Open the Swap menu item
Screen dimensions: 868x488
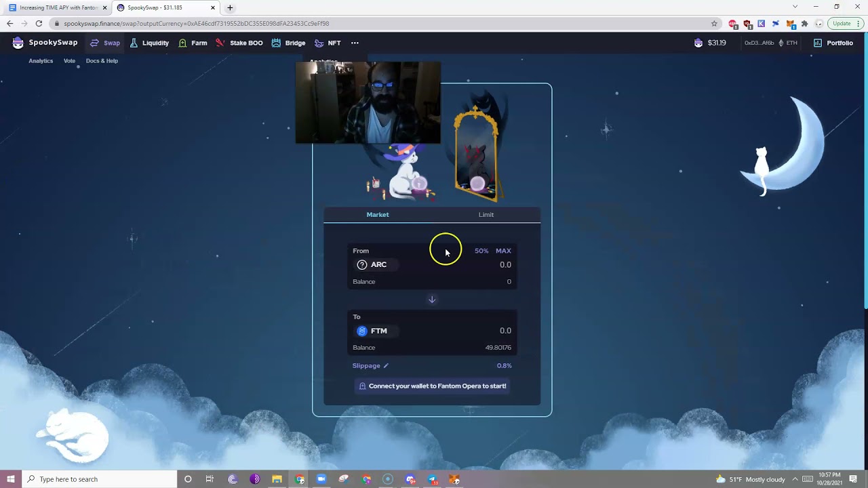pos(105,43)
